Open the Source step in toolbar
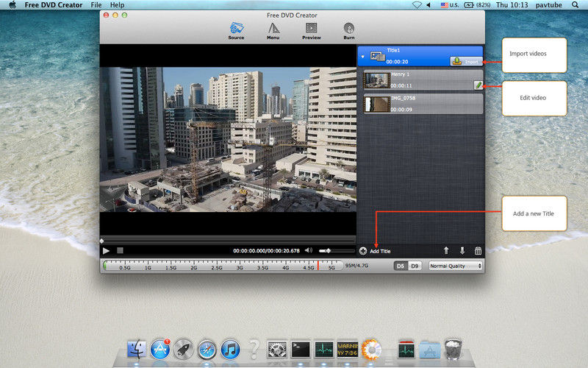This screenshot has width=588, height=368. [236, 30]
